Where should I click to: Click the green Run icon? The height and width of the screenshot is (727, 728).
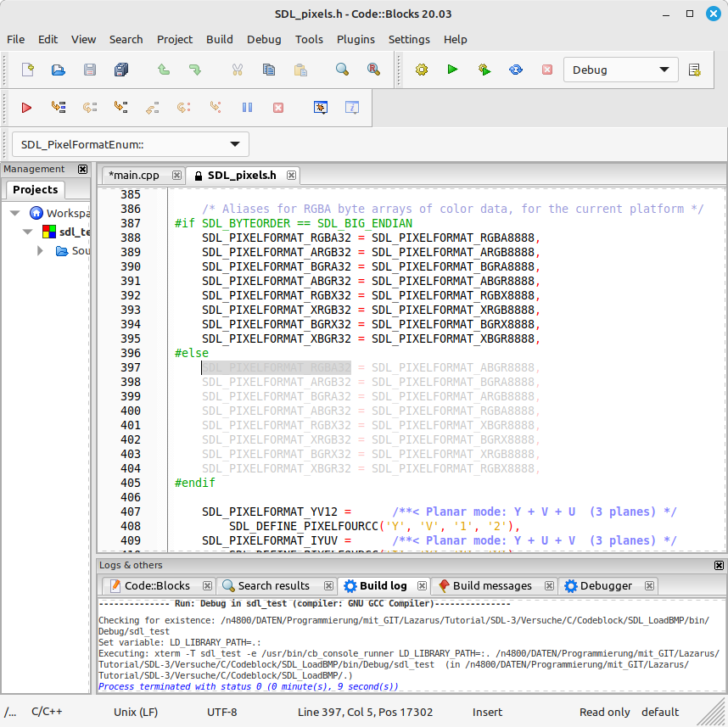click(453, 70)
